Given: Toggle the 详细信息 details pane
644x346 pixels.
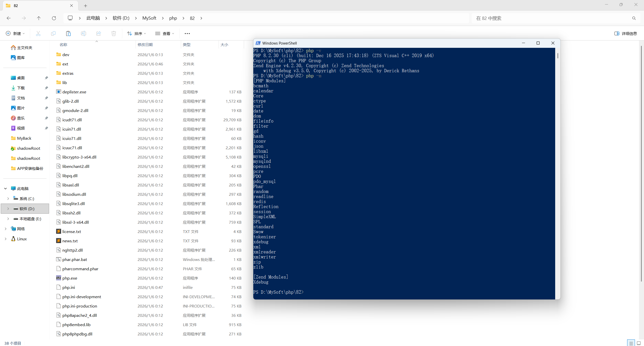Looking at the screenshot, I should [x=626, y=33].
